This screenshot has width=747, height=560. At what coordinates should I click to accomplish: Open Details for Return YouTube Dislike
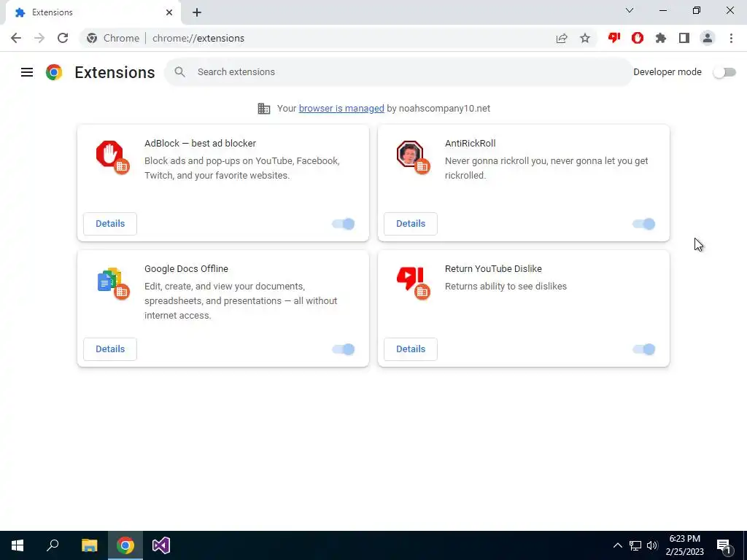point(411,349)
